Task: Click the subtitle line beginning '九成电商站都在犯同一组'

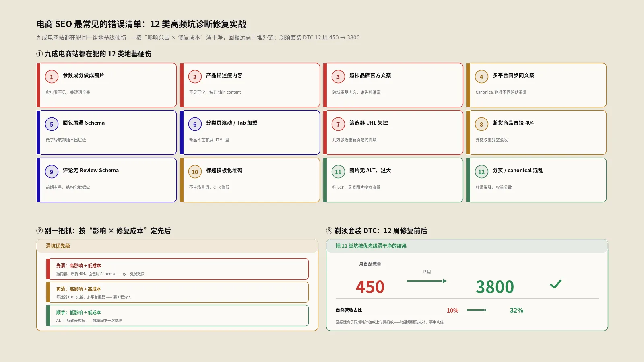Action: (198, 37)
